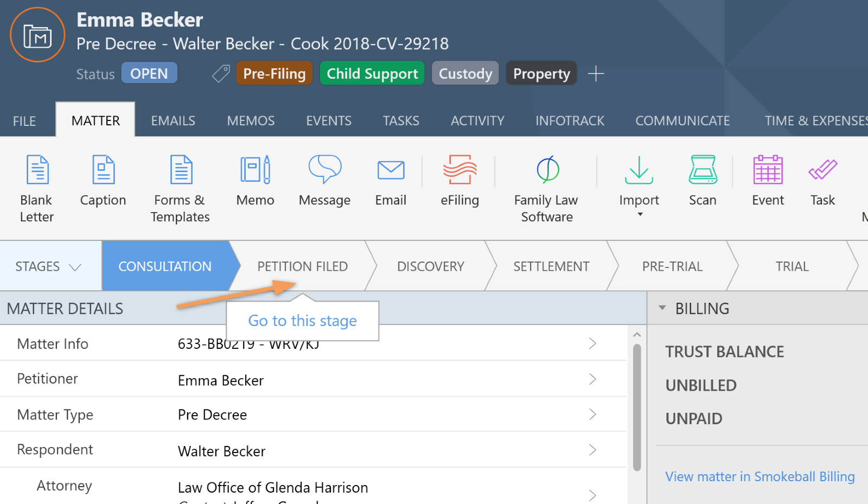Select the DISCOVERY stage

tap(431, 266)
